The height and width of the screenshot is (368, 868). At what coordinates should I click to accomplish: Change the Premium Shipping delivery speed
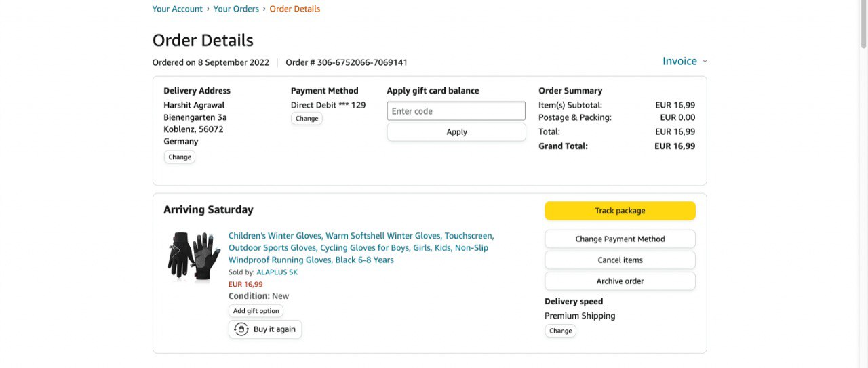(560, 331)
